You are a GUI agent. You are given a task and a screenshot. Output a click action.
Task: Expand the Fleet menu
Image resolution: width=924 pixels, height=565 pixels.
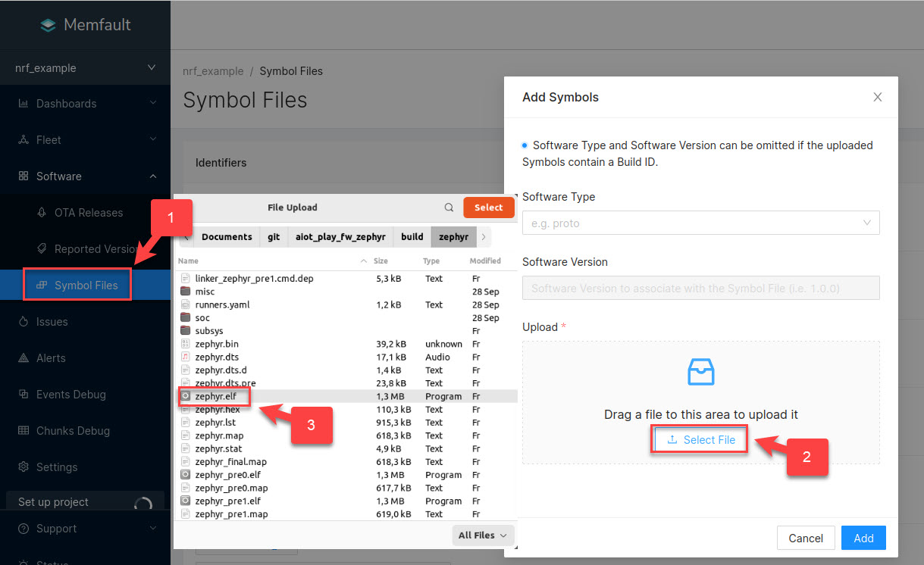(85, 139)
